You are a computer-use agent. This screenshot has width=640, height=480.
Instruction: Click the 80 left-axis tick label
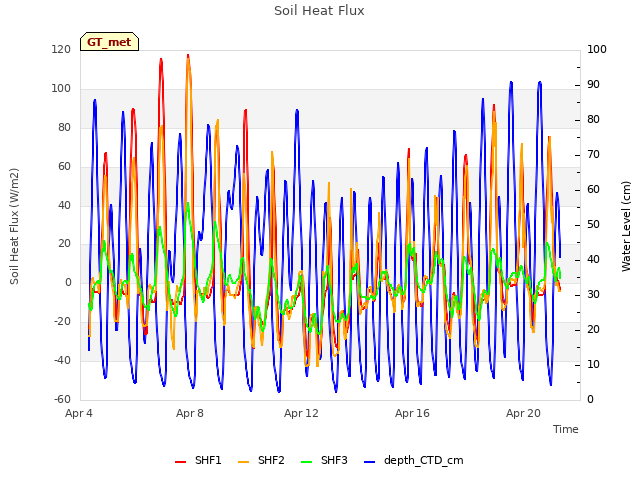pos(64,127)
